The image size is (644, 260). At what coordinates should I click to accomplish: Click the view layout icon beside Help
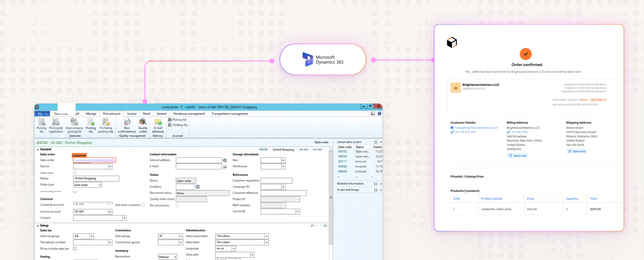click(x=373, y=114)
